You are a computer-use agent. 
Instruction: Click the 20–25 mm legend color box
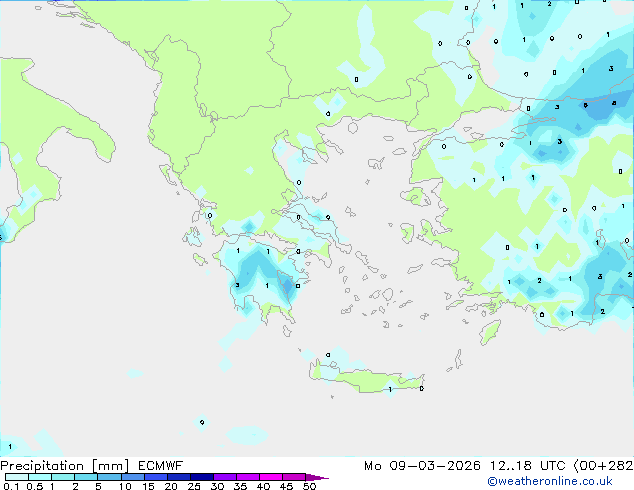click(x=179, y=477)
